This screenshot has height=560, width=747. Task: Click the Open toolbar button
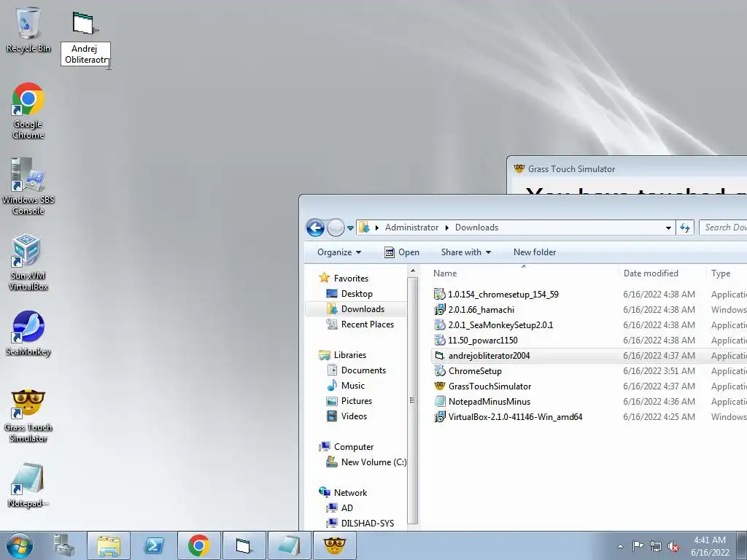click(x=402, y=252)
